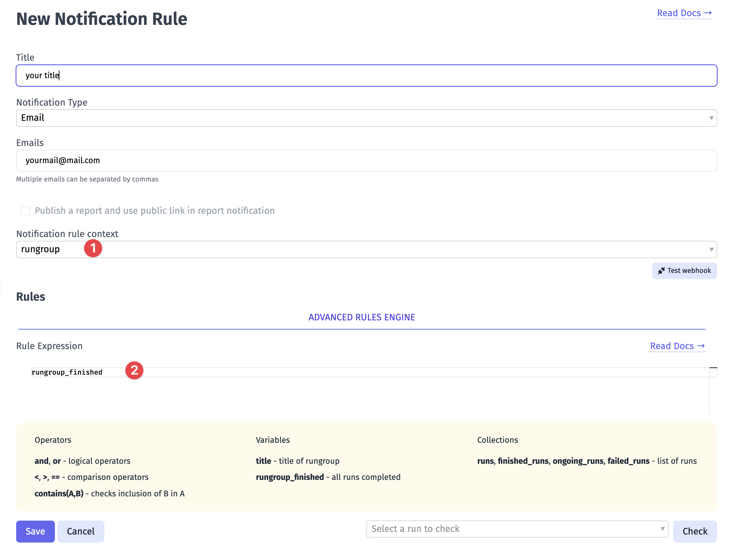Open the top Read Docs link
This screenshot has width=730, height=560.
(684, 13)
